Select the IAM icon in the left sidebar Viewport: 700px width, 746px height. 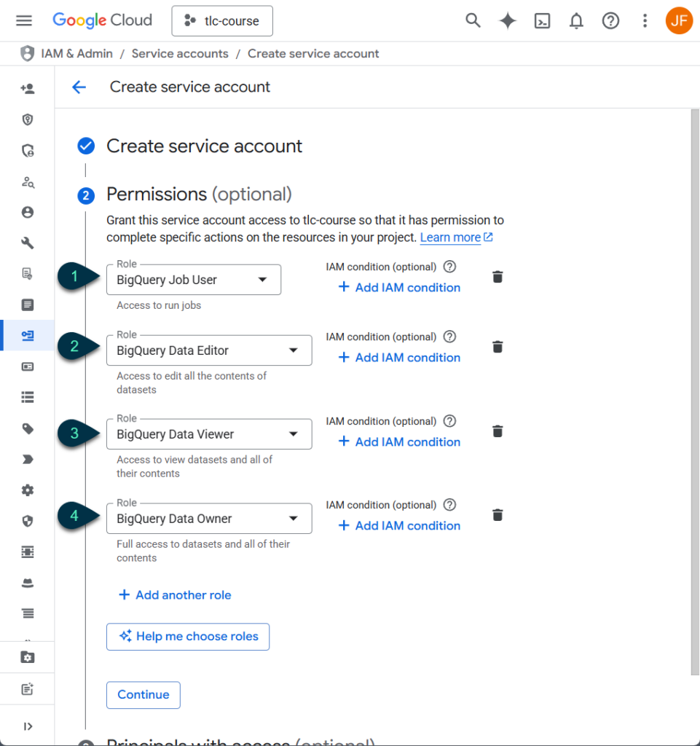coord(27,88)
